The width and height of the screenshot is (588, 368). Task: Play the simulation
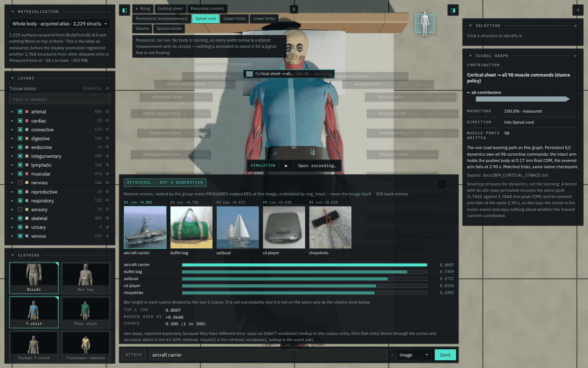286,166
